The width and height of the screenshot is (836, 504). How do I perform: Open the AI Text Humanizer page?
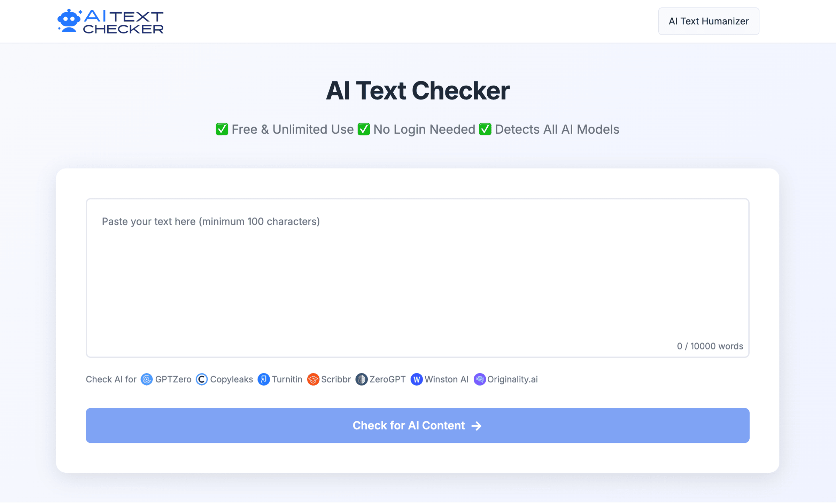pos(709,21)
